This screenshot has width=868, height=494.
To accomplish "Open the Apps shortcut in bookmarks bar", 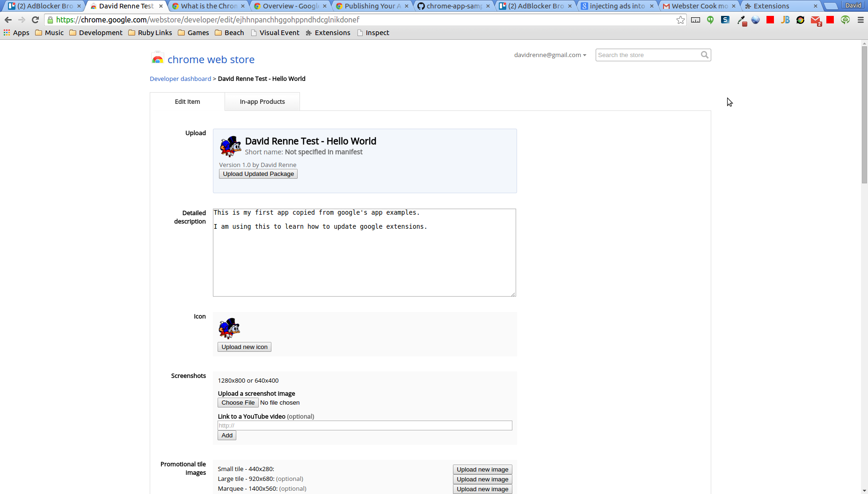I will pos(16,33).
